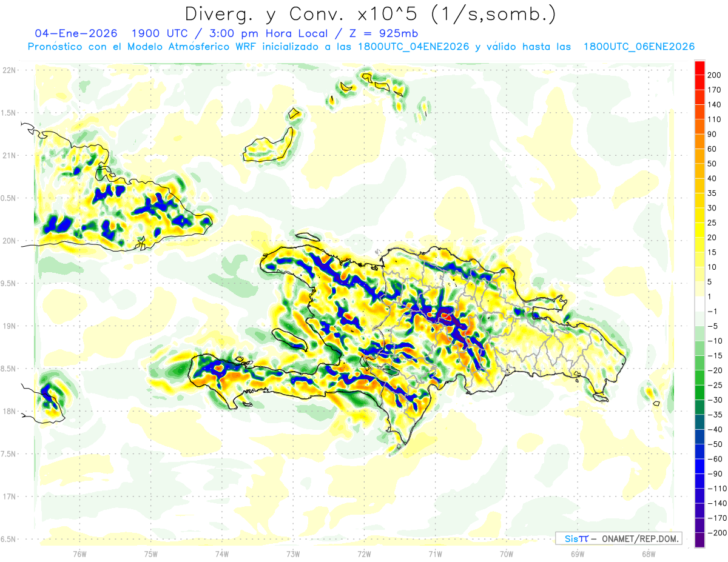Click the '70W' longitude label
Image resolution: width=728 pixels, height=562 pixels.
click(x=507, y=554)
